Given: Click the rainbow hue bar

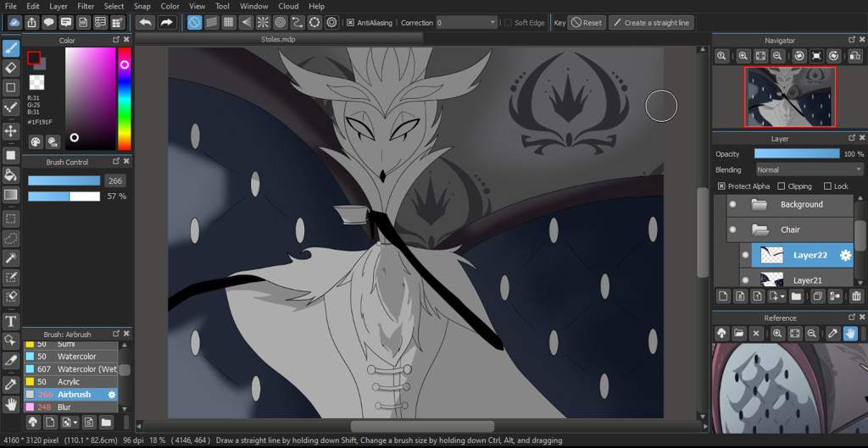Looking at the screenshot, I should tap(125, 98).
